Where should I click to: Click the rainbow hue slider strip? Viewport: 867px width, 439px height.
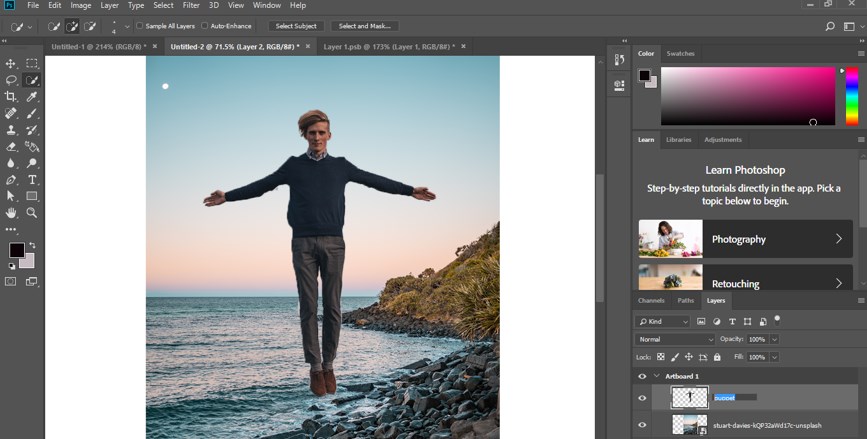[x=851, y=97]
